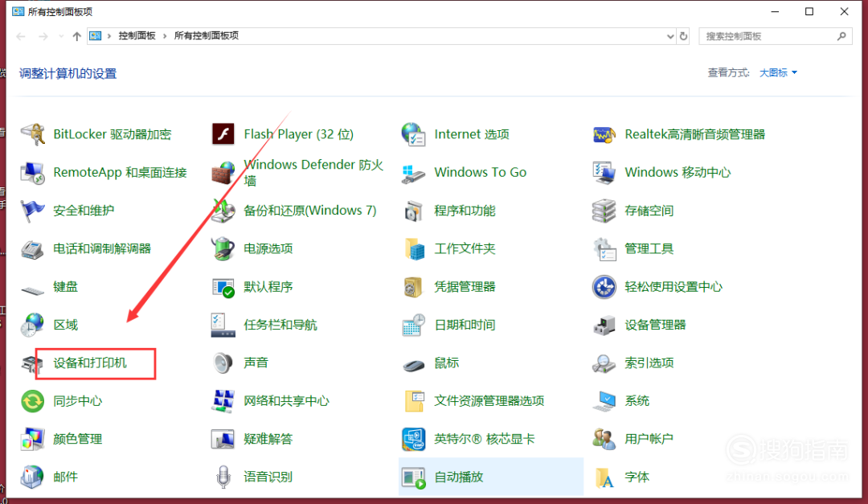The height and width of the screenshot is (504, 868).
Task: Open the Windows 移动中心 icon
Action: (x=604, y=173)
